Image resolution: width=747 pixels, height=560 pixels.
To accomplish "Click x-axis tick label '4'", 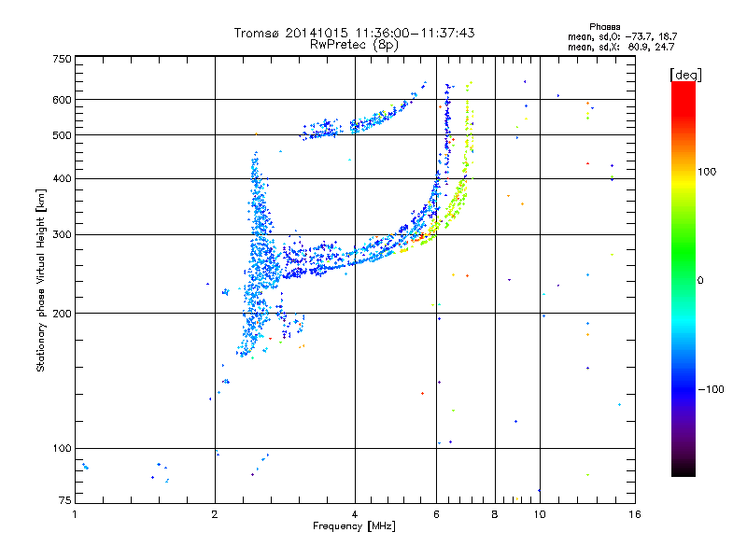I will tap(355, 515).
